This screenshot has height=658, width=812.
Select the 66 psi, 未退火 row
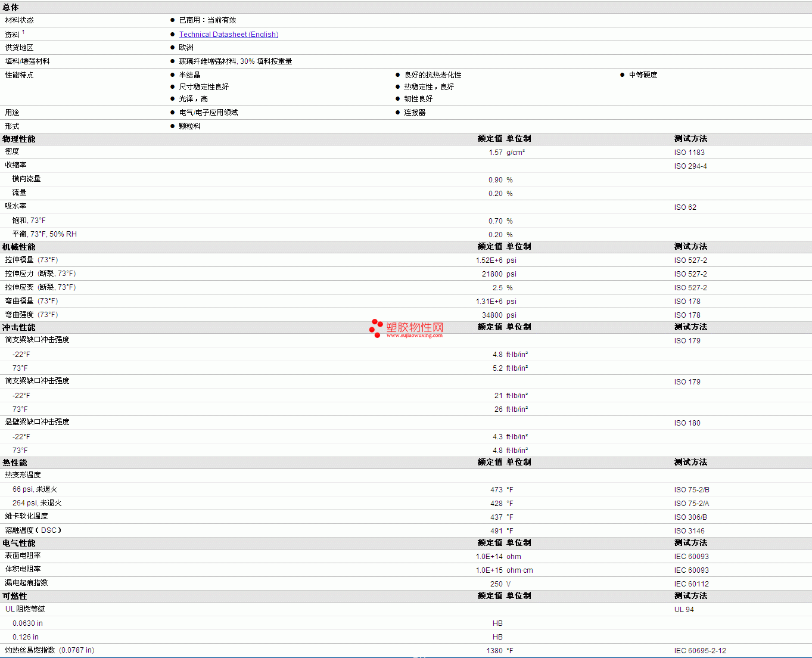click(x=35, y=489)
